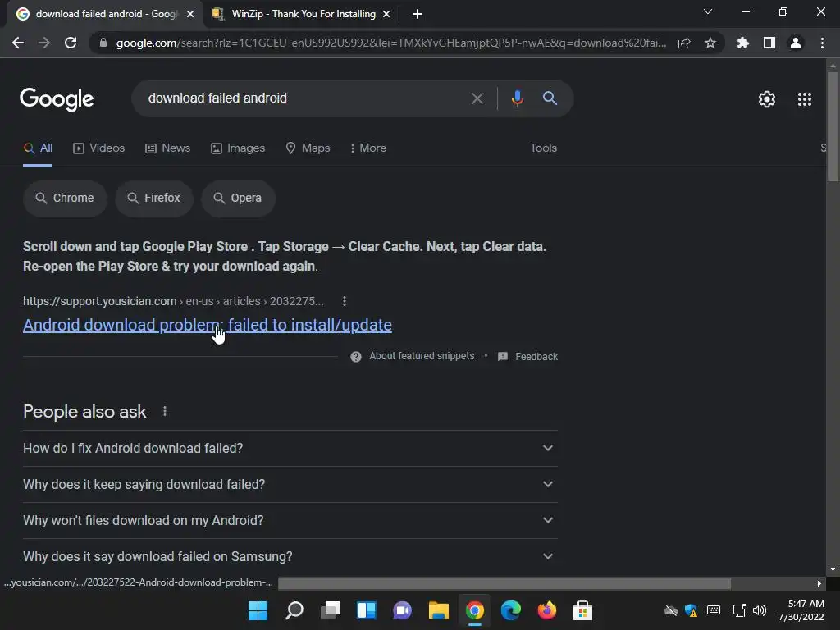Send Feedback on featured snippet
The height and width of the screenshot is (630, 840).
[527, 357]
